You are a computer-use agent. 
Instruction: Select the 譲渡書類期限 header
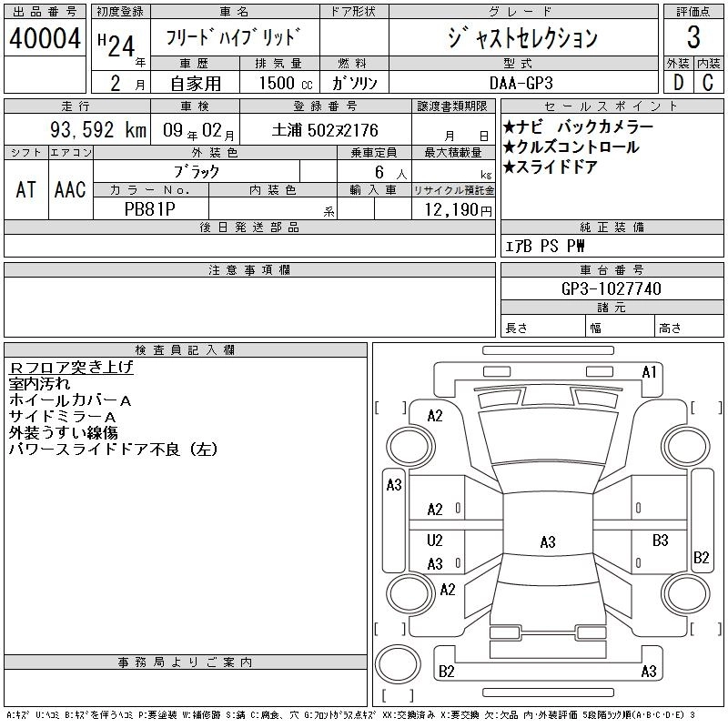click(452, 106)
